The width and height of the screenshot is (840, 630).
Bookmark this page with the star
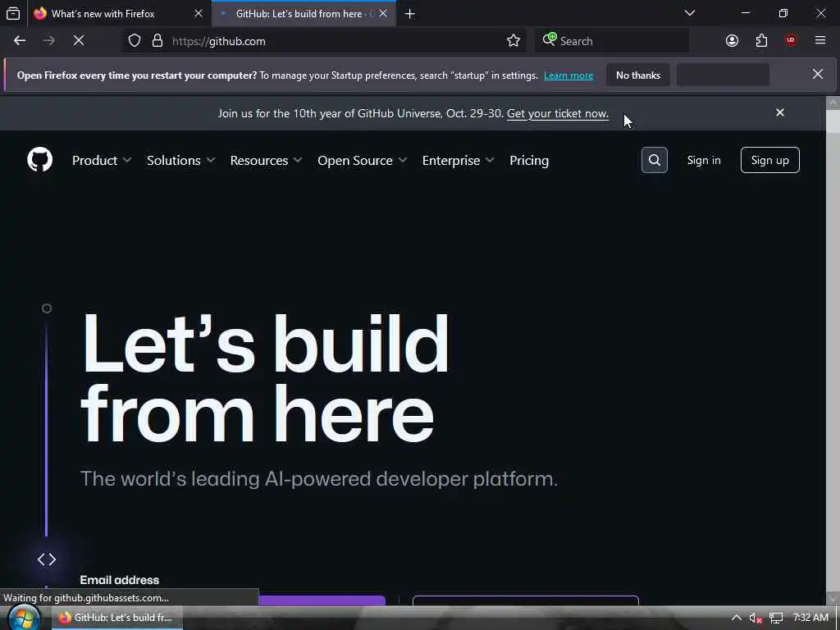click(514, 41)
